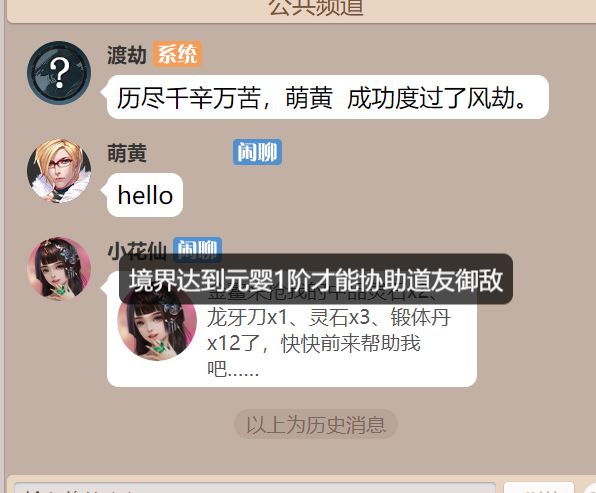
Task: Click the 风劫 system message bubble
Action: (x=328, y=97)
